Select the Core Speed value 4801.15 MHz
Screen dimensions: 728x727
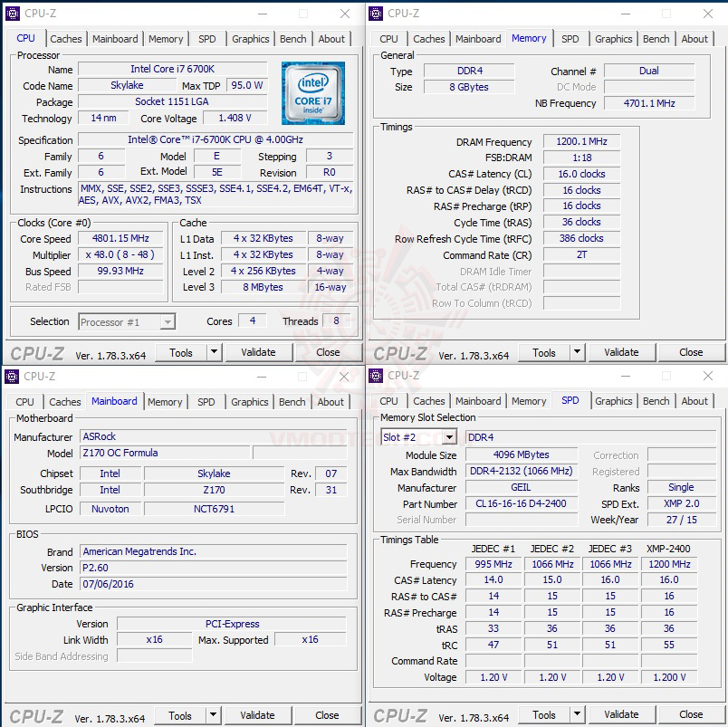[x=120, y=239]
